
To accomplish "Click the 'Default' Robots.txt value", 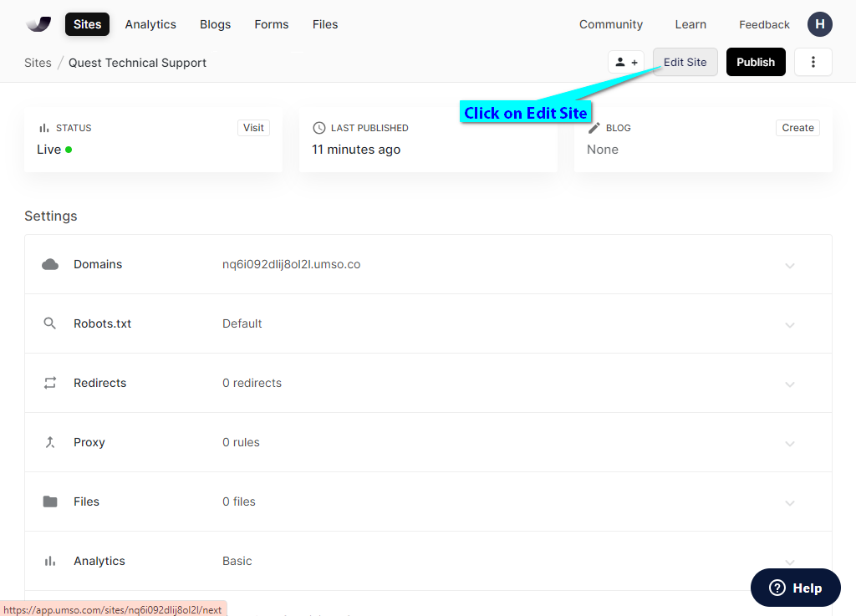I will pos(242,323).
